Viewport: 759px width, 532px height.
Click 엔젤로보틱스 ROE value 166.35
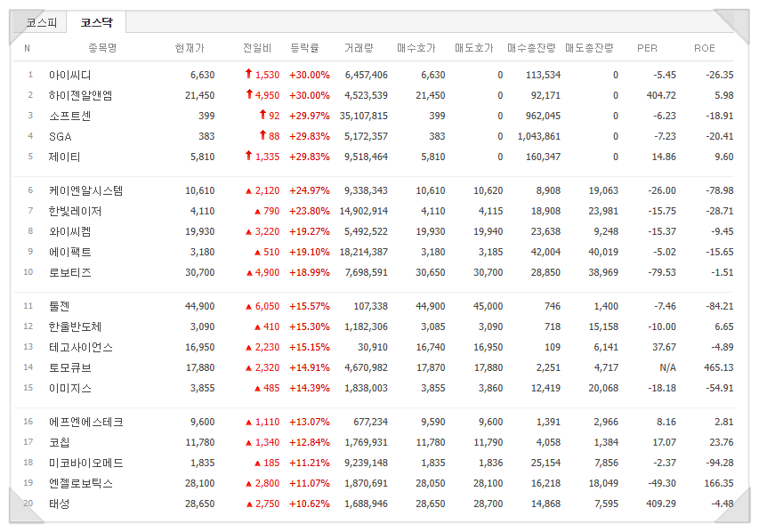(x=719, y=483)
